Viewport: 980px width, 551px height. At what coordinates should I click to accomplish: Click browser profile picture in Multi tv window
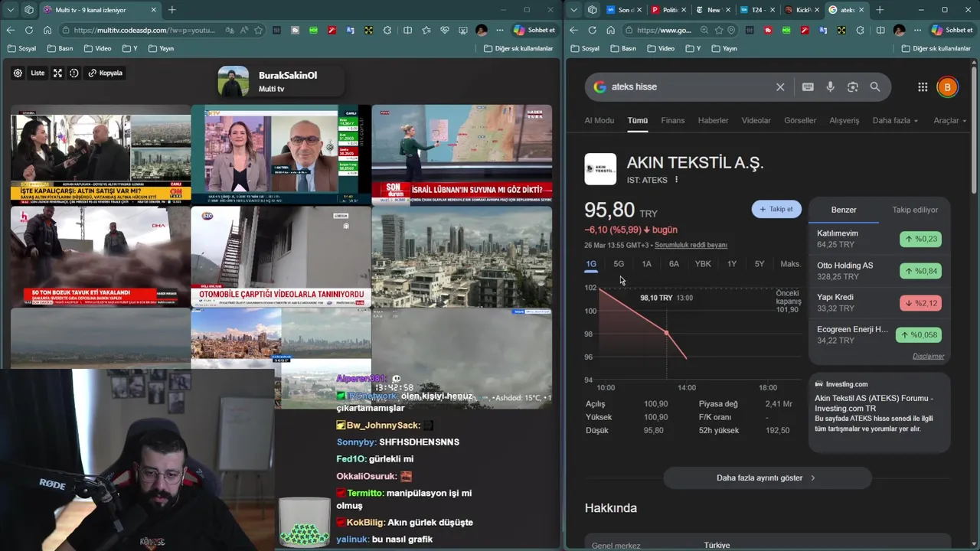click(482, 30)
